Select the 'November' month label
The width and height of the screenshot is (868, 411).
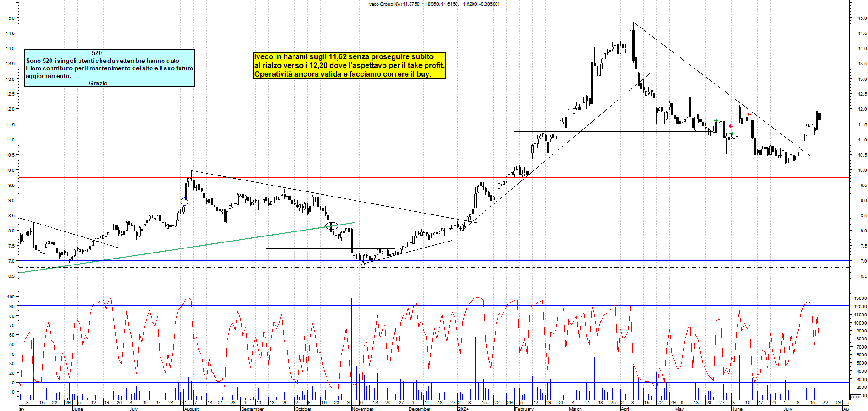coord(363,409)
